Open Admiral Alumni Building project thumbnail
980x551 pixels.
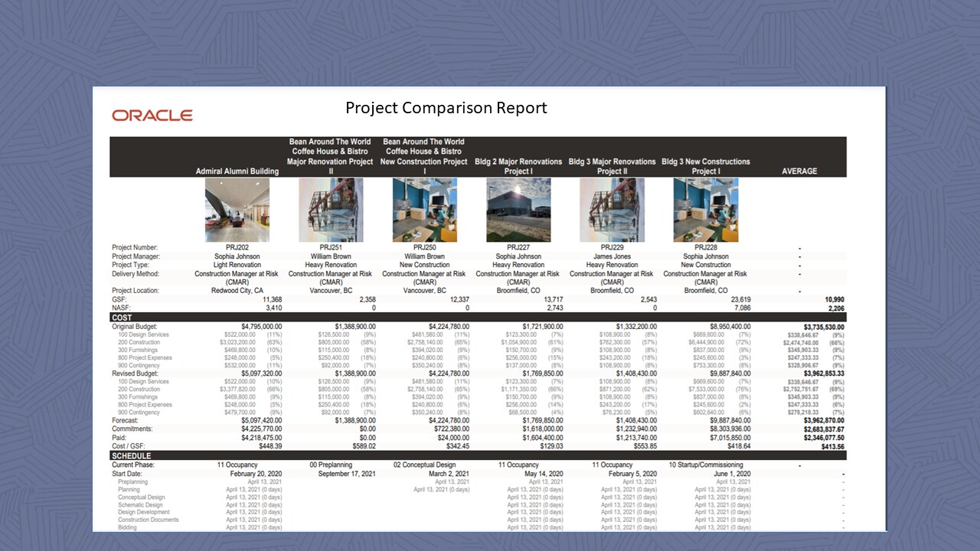(237, 210)
